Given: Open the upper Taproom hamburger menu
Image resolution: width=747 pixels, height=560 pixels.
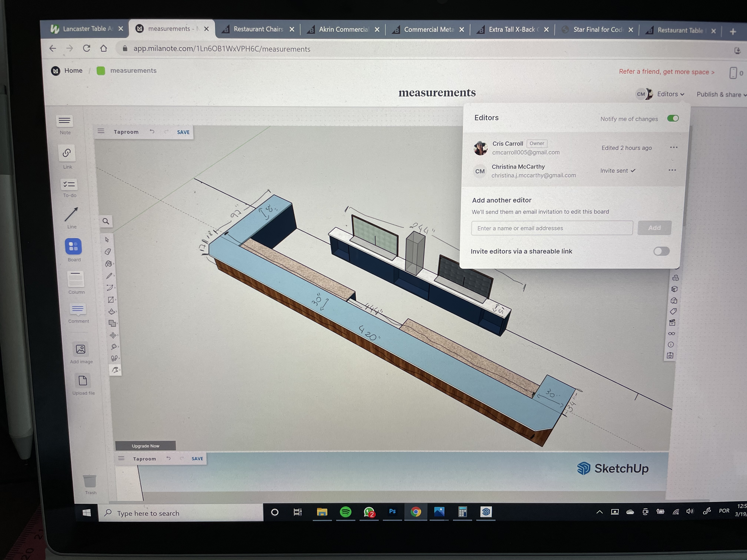Looking at the screenshot, I should click(101, 131).
